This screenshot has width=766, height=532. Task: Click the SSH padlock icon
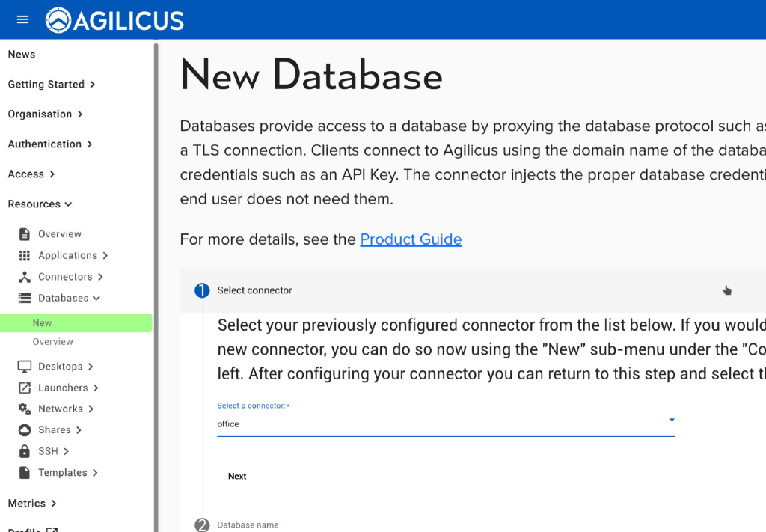click(25, 451)
